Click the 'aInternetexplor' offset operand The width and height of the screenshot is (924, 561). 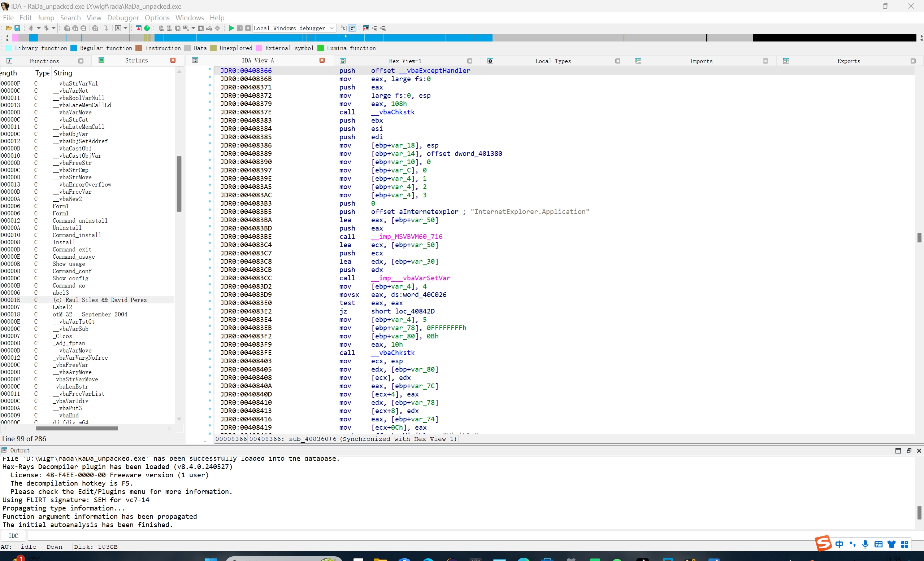pos(429,211)
